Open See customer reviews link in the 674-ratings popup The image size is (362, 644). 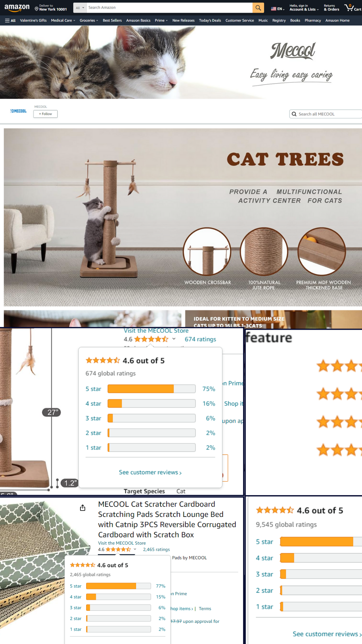(x=150, y=472)
